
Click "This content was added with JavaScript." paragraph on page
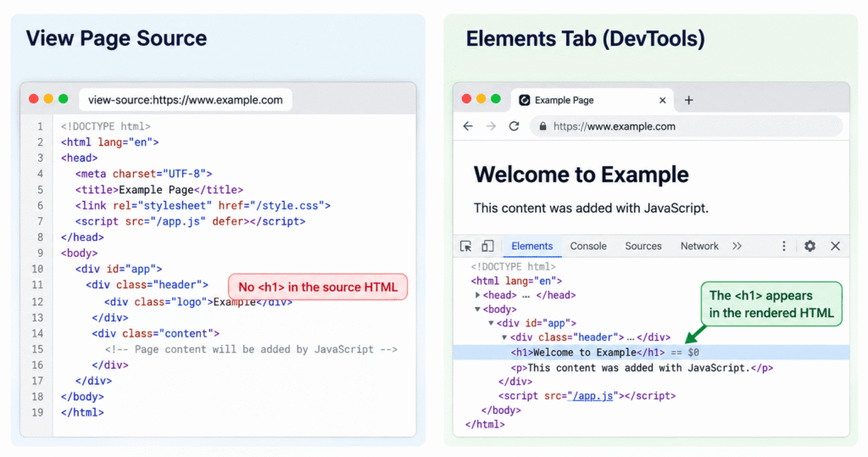[591, 209]
